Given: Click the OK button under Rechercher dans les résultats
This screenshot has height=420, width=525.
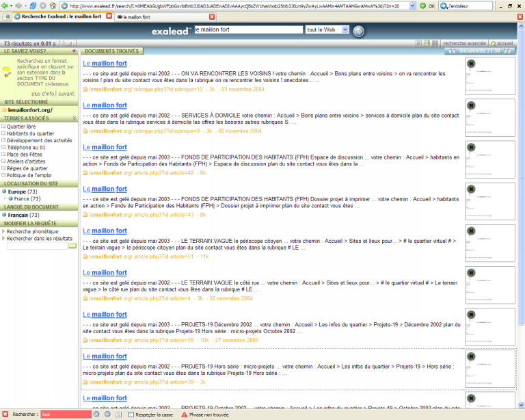Looking at the screenshot, I should click(72, 246).
